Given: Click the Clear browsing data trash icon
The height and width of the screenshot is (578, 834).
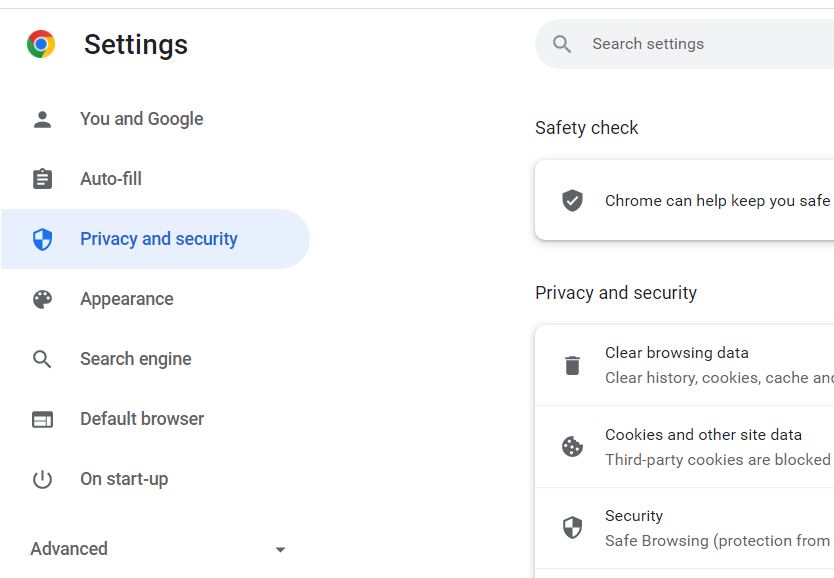Looking at the screenshot, I should (572, 364).
